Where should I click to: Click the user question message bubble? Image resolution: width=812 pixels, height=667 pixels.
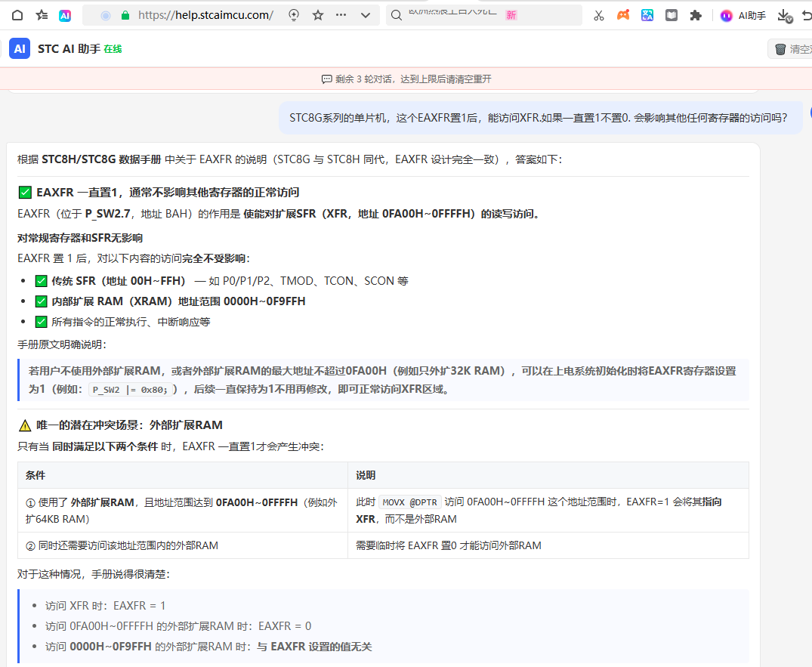click(541, 118)
